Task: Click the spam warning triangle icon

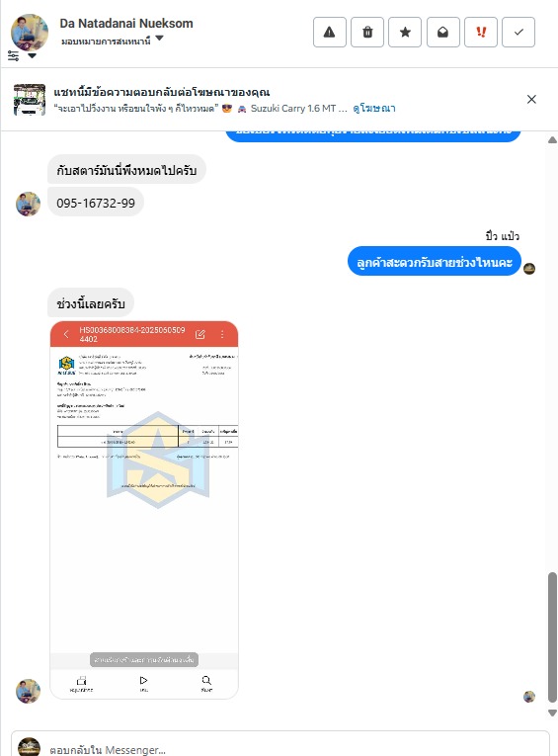Action: 330,33
